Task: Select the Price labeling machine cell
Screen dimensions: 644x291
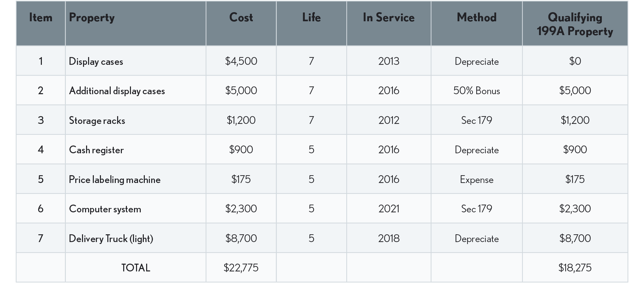Action: pos(115,180)
